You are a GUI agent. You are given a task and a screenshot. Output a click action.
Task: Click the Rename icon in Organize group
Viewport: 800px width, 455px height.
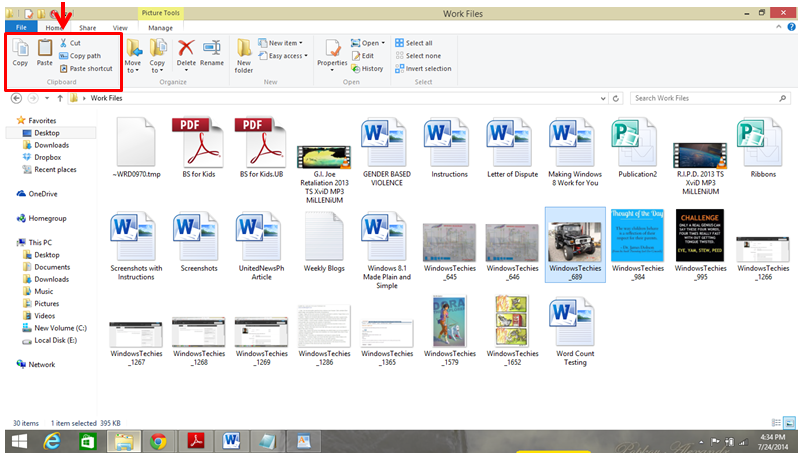(212, 50)
